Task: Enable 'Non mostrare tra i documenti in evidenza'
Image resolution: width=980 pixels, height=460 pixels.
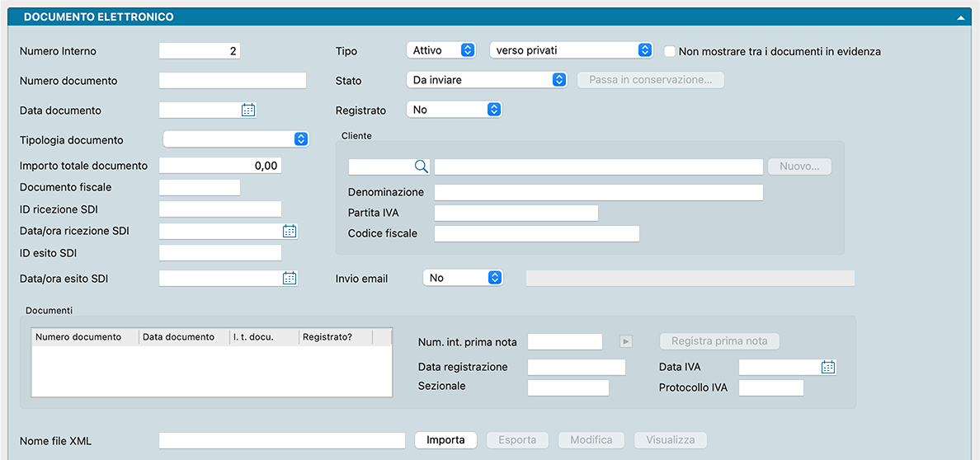Action: [670, 51]
